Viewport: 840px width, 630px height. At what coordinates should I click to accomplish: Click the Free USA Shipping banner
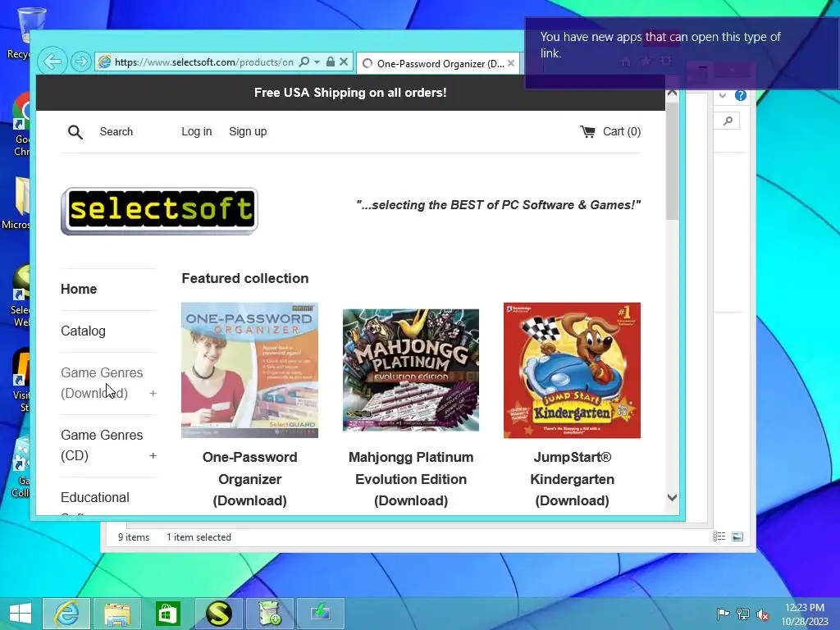[350, 93]
